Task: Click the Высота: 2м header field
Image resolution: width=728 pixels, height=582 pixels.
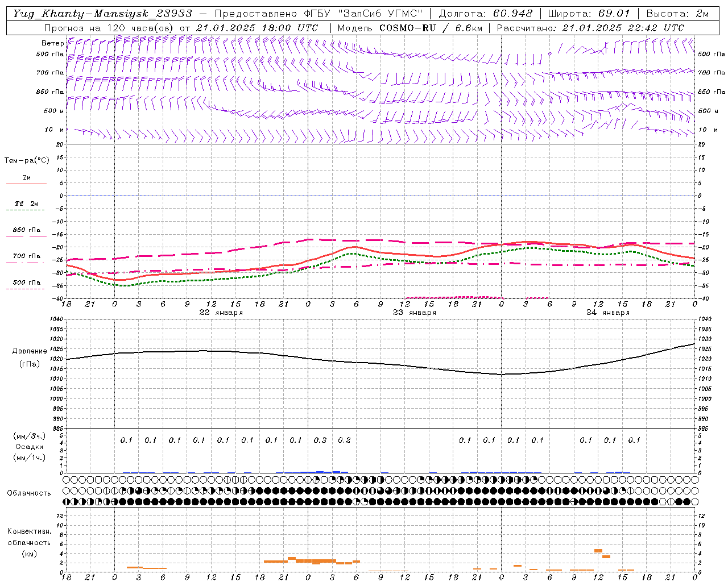Action: point(677,14)
